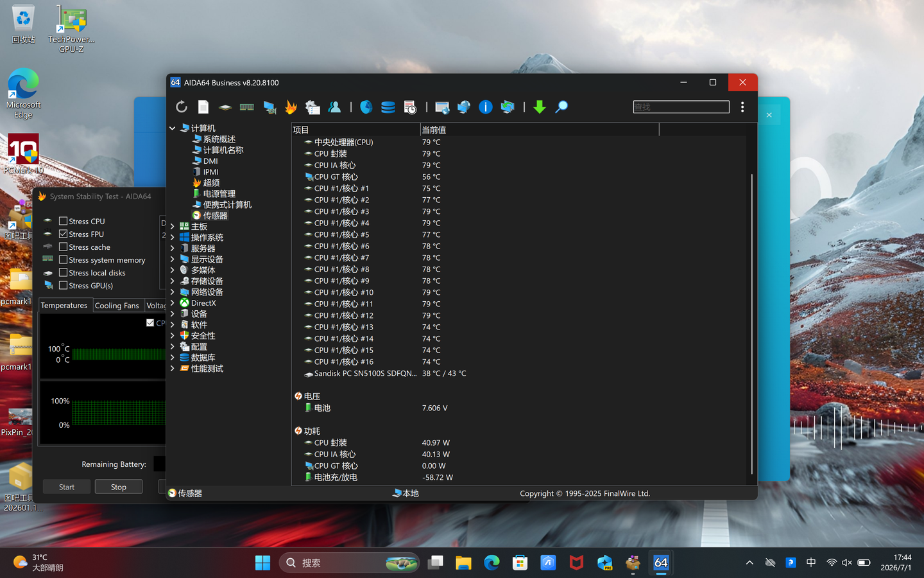Viewport: 924px width, 578px height.
Task: Collapse the 计算机 tree node
Action: pyautogui.click(x=173, y=128)
